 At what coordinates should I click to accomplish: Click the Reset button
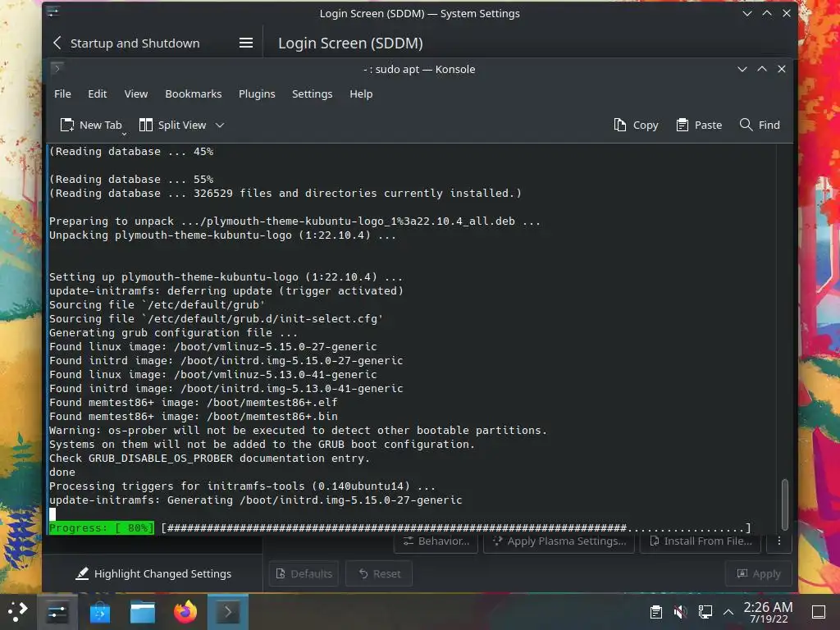click(379, 573)
